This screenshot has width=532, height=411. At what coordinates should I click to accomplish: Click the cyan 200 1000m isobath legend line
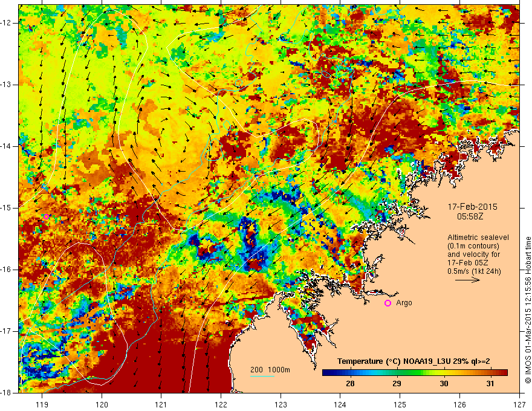(x=262, y=376)
